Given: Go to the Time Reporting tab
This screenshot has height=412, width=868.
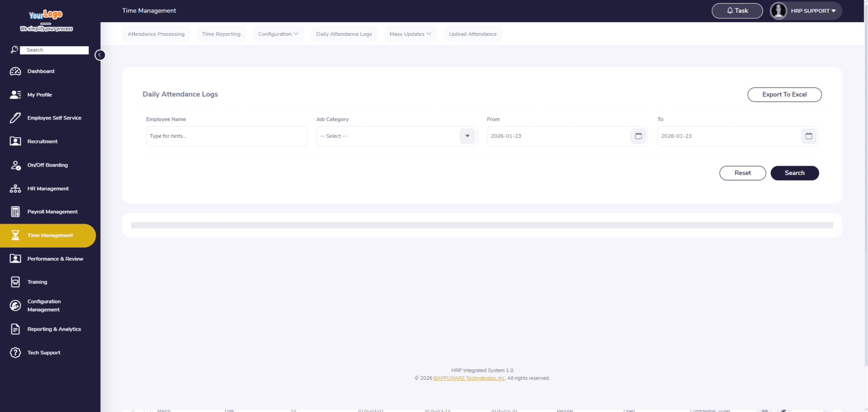Looking at the screenshot, I should 221,34.
